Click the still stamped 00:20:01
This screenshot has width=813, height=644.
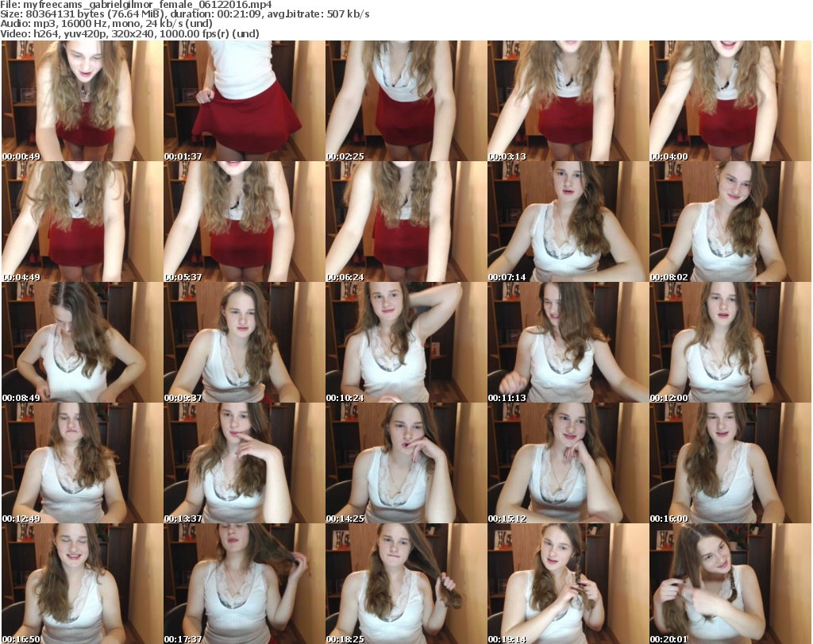point(730,584)
